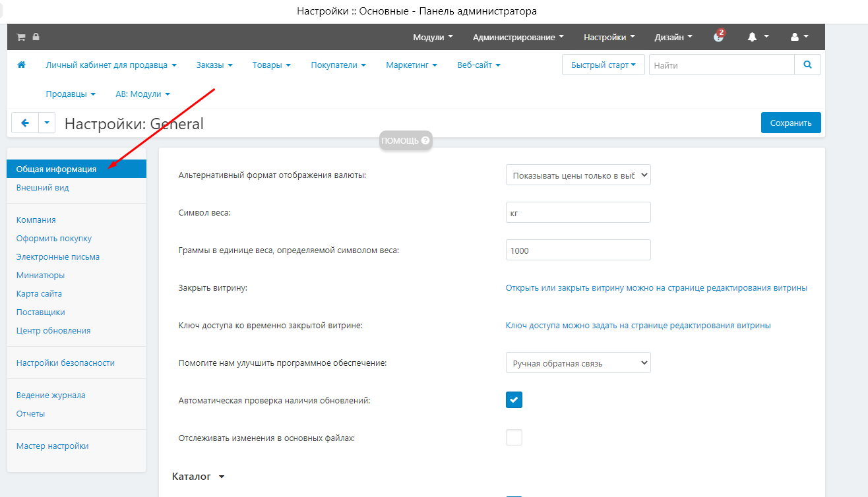Open Ведение журнала section
868x497 pixels.
(51, 395)
